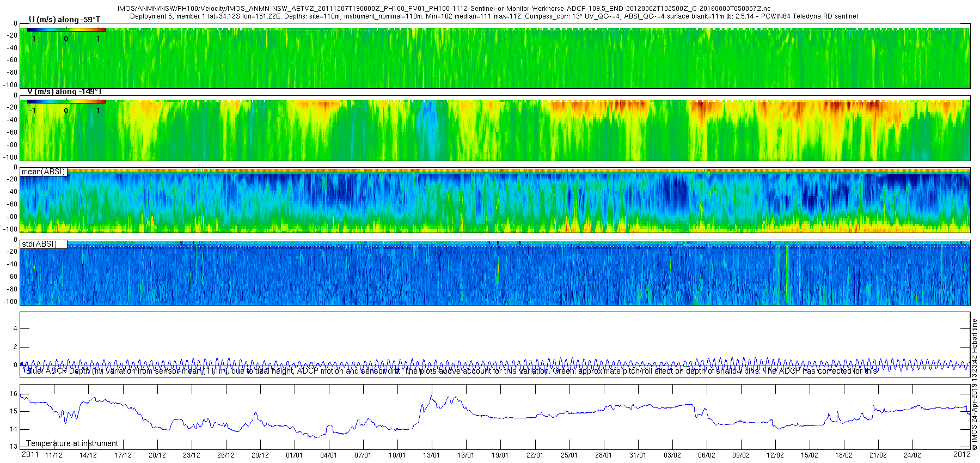Viewport: 980px width, 463px height.
Task: Click the '06/02' date tick label
Action: pyautogui.click(x=706, y=455)
